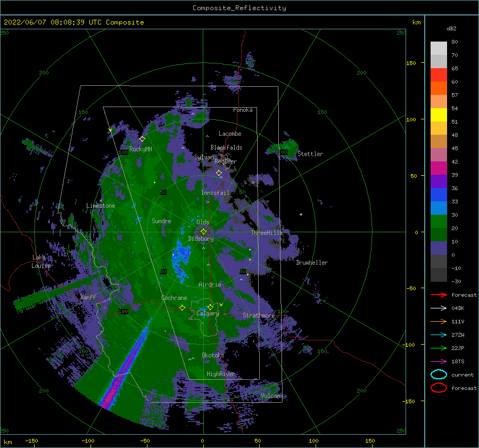The image size is (479, 448).
Task: Click the 'Sundre' city label
Action: pyautogui.click(x=162, y=221)
